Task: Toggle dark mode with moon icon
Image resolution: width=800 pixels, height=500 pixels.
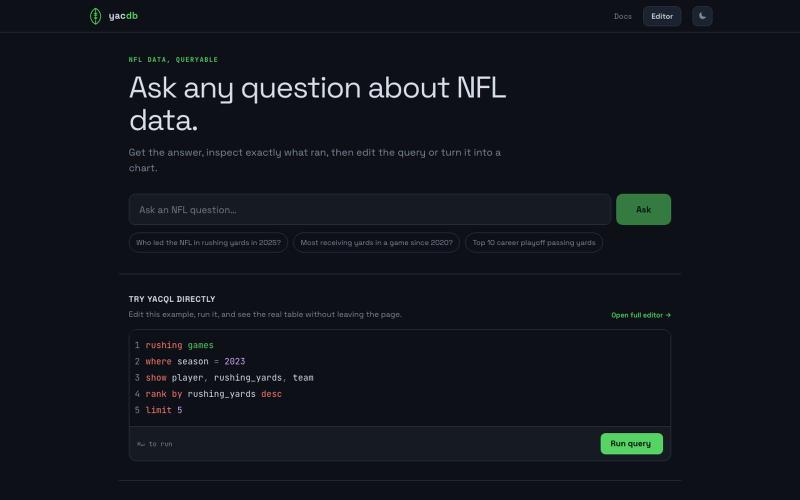Action: tap(702, 16)
